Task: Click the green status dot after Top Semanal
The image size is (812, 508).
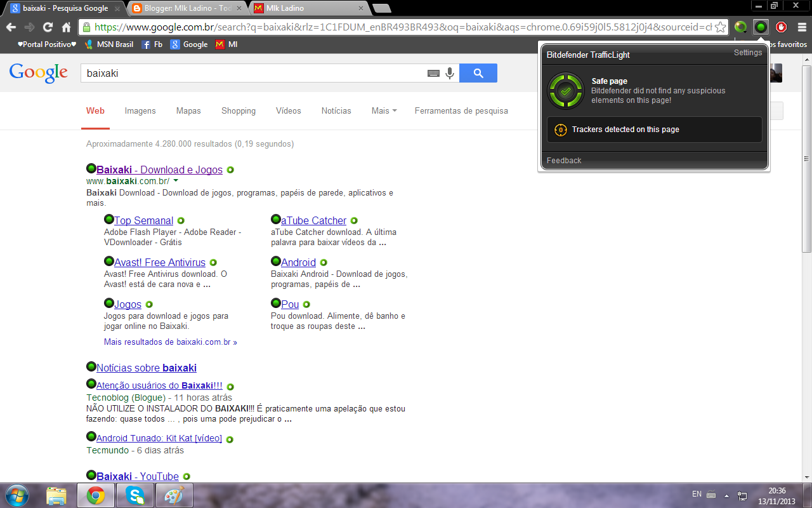Action: (x=181, y=221)
